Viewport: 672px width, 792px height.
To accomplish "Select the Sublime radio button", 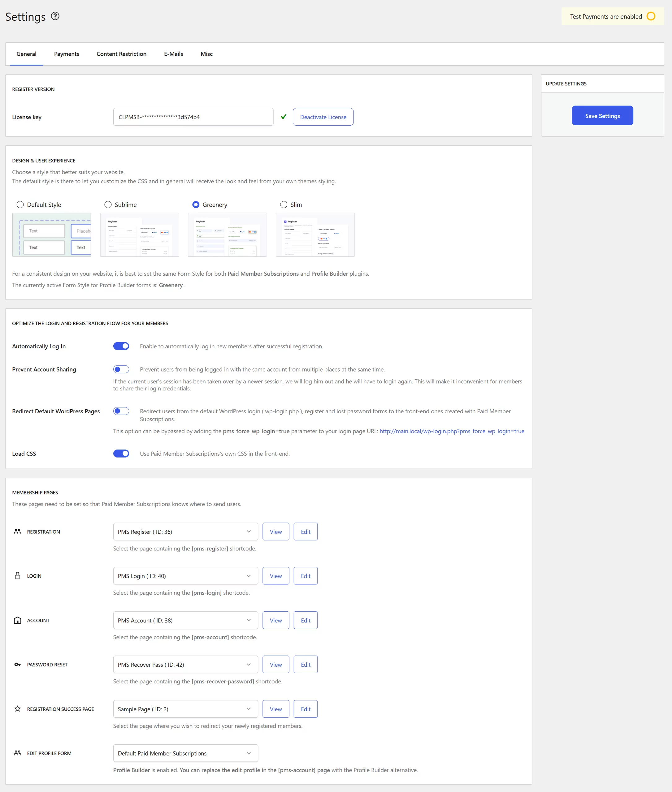I will [x=108, y=204].
